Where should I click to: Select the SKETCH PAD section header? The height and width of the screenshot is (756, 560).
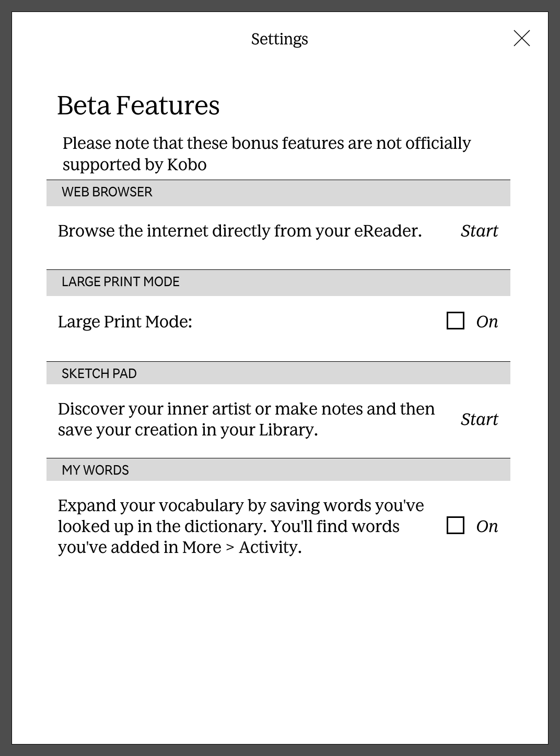pyautogui.click(x=278, y=373)
